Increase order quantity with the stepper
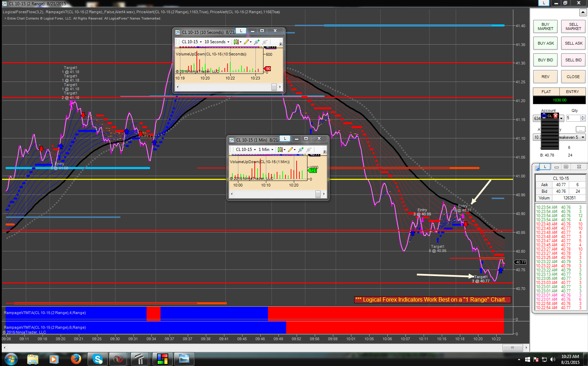Screen dimensions: 588x366 (x=583, y=117)
